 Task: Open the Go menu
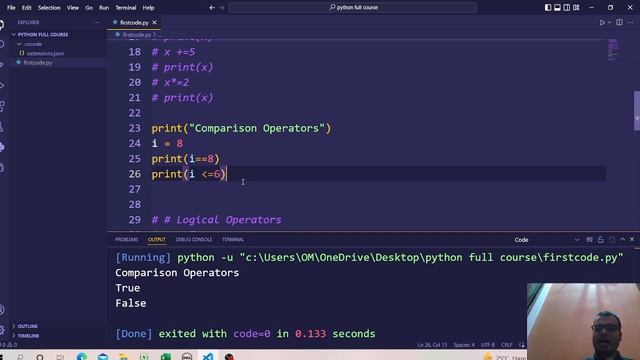(x=89, y=7)
